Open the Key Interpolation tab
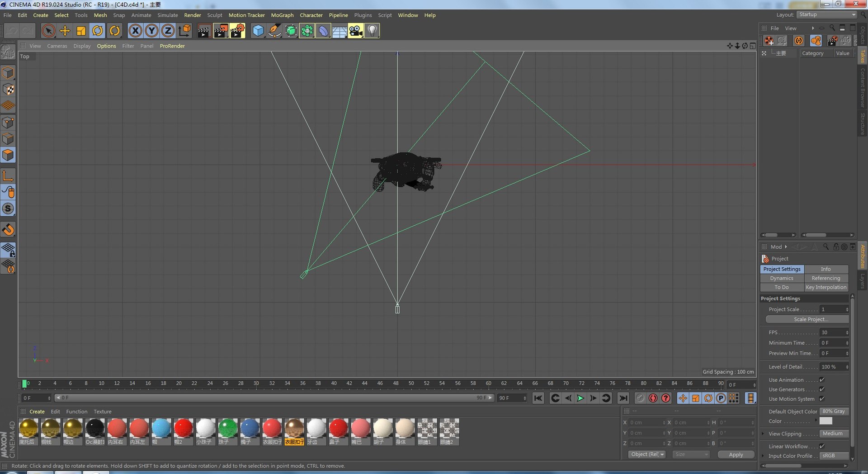Image resolution: width=868 pixels, height=474 pixels. click(x=826, y=287)
